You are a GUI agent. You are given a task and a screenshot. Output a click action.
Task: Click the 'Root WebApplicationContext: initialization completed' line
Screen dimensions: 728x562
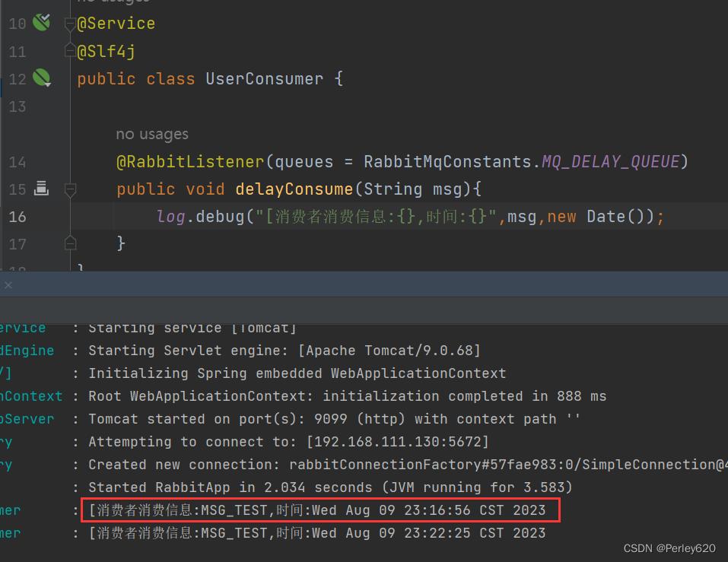point(348,396)
